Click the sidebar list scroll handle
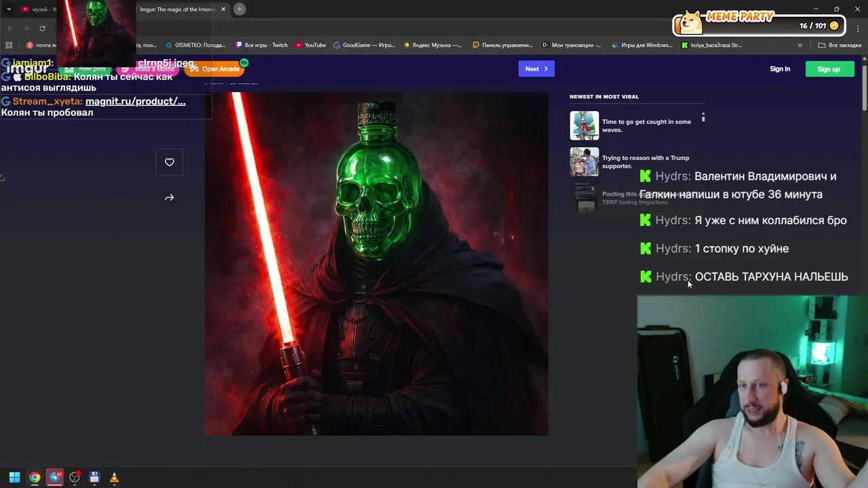The height and width of the screenshot is (488, 868). tap(703, 117)
